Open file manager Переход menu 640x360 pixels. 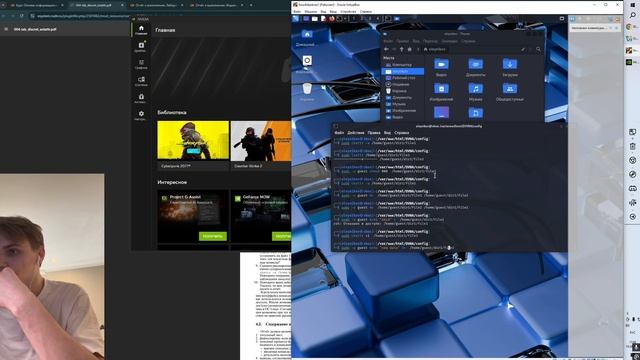click(430, 41)
